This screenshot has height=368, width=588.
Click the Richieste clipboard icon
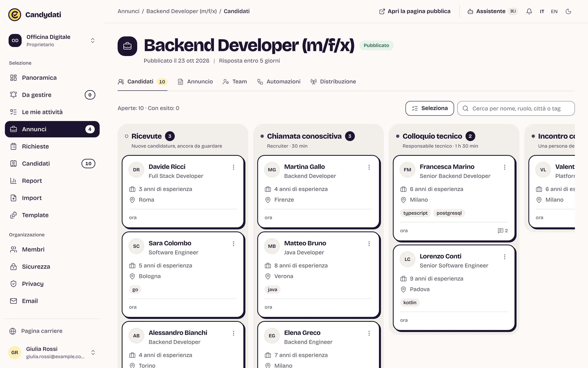tap(13, 146)
